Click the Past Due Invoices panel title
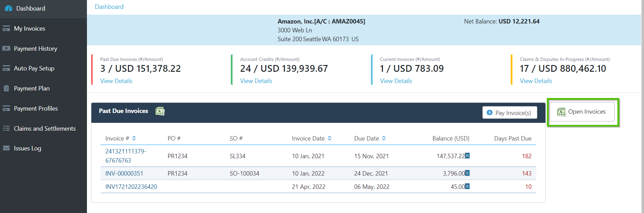Image resolution: width=644 pixels, height=213 pixels. [123, 111]
